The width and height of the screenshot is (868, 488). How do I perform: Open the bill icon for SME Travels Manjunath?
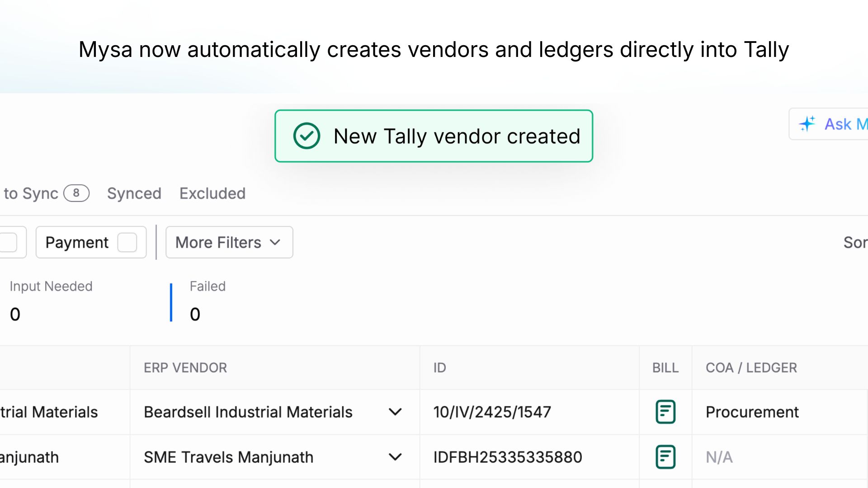(x=665, y=457)
